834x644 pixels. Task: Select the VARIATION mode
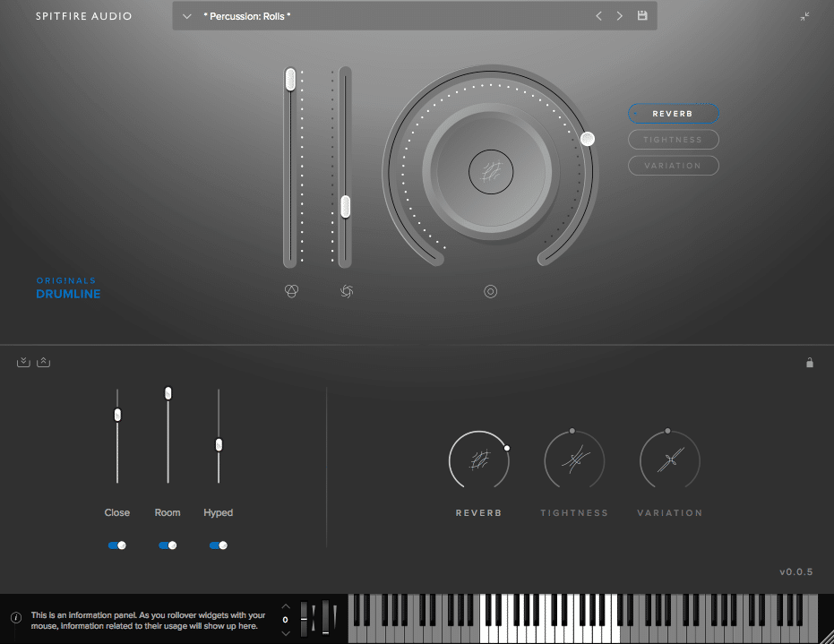[x=673, y=165]
